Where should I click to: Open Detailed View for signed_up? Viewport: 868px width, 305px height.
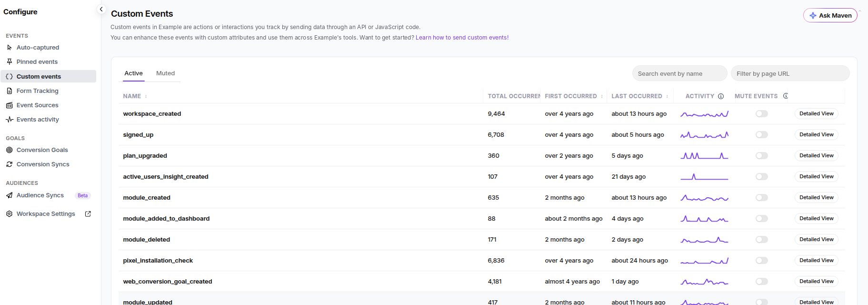(817, 135)
